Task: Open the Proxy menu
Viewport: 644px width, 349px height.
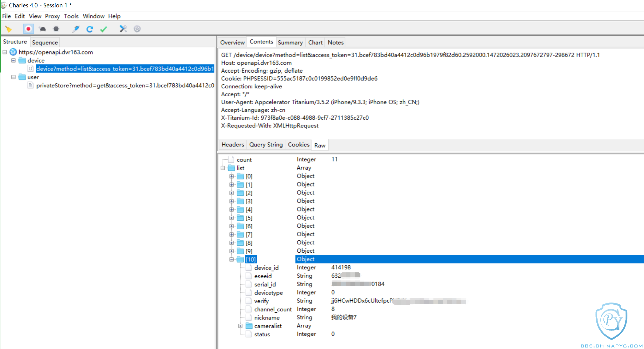Action: (52, 16)
